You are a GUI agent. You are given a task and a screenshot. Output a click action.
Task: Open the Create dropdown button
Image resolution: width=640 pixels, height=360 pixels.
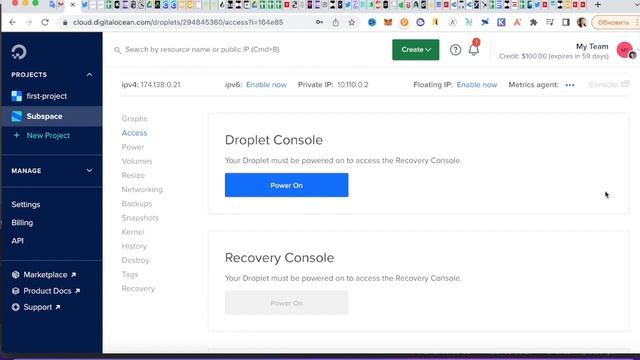pyautogui.click(x=416, y=50)
